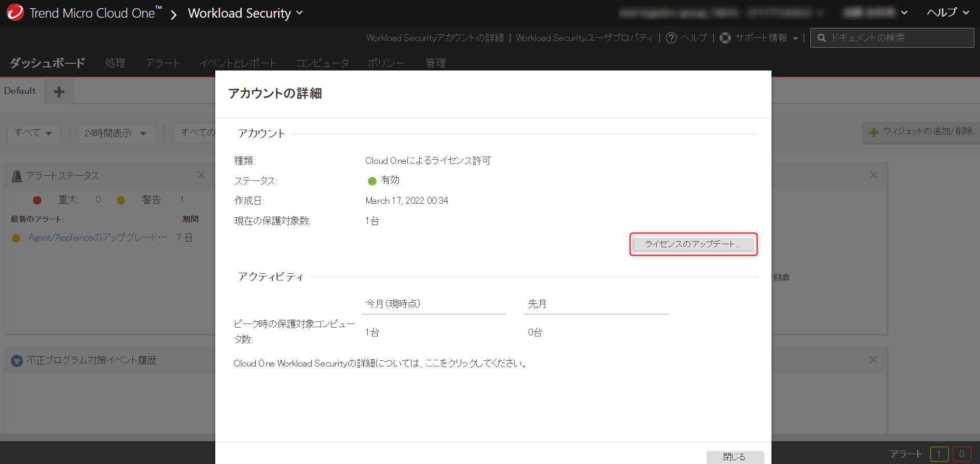The height and width of the screenshot is (464, 980).
Task: Click the Cloud Oneによるライセンス許可 value
Action: pyautogui.click(x=428, y=161)
